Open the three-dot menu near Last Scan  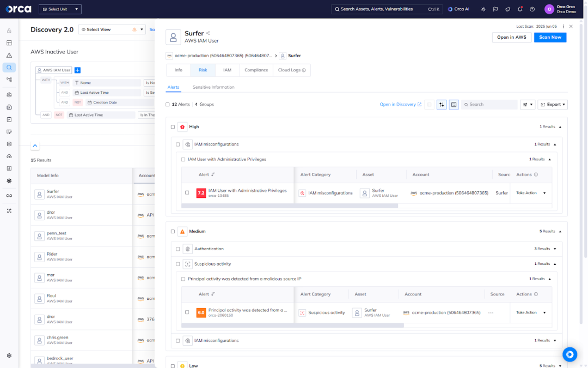click(563, 26)
